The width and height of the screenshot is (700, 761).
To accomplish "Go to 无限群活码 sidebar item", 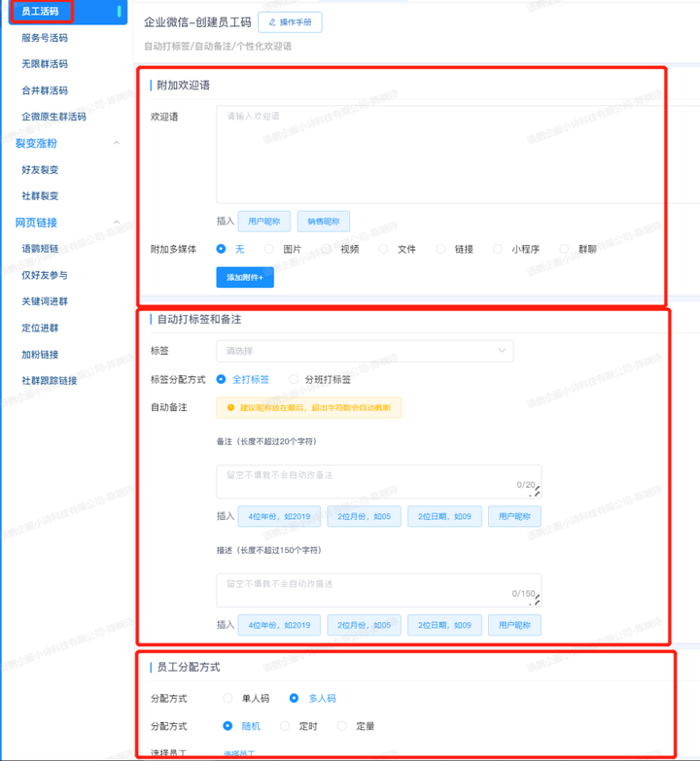I will coord(45,64).
